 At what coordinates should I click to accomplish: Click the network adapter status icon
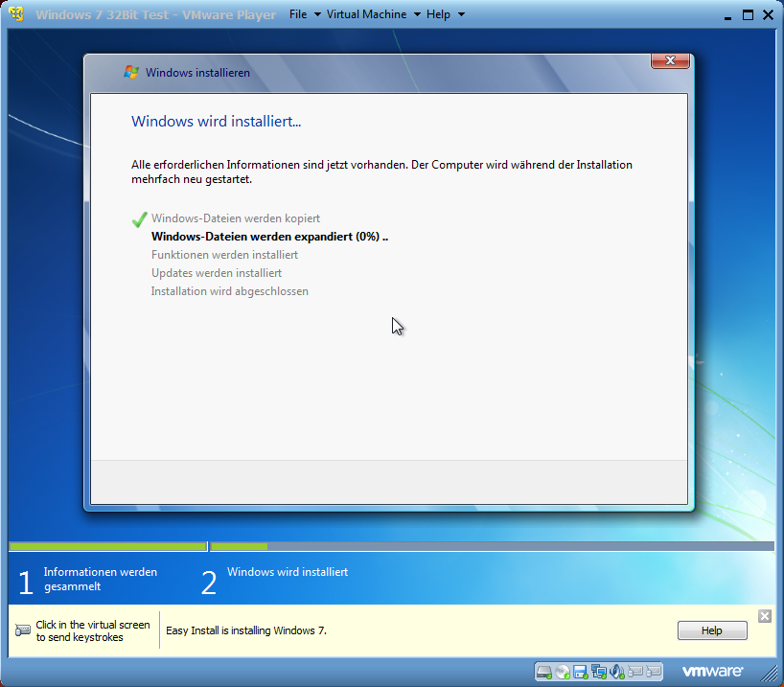tap(598, 672)
